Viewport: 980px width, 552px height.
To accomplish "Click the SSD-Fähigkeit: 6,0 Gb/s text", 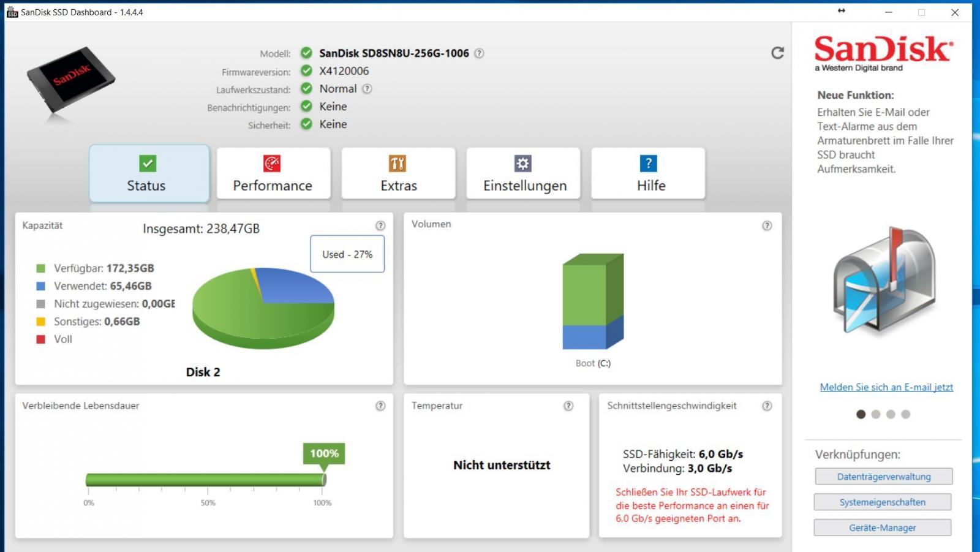I will pos(683,454).
